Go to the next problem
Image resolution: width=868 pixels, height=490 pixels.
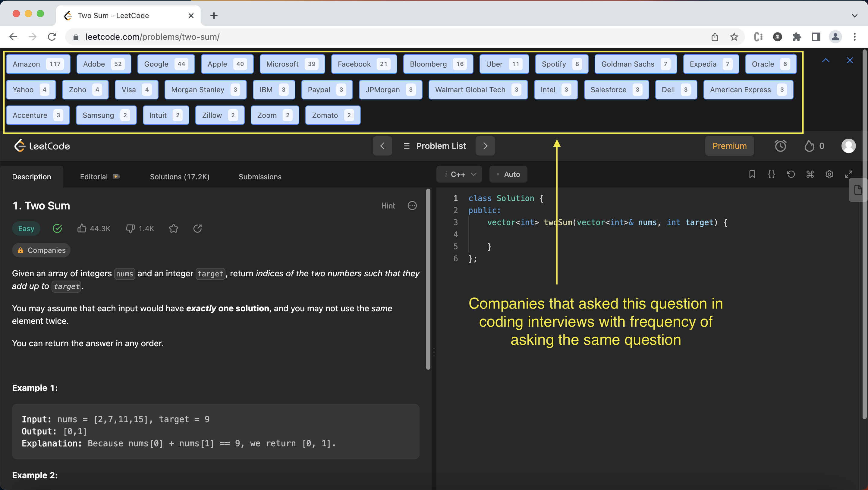tap(485, 146)
